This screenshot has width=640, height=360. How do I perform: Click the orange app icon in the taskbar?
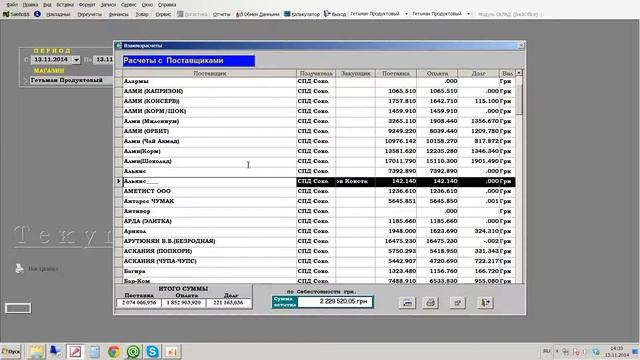[x=172, y=351]
